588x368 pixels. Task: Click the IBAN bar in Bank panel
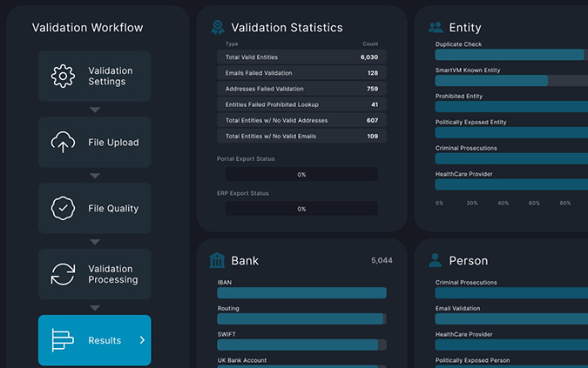pyautogui.click(x=301, y=293)
